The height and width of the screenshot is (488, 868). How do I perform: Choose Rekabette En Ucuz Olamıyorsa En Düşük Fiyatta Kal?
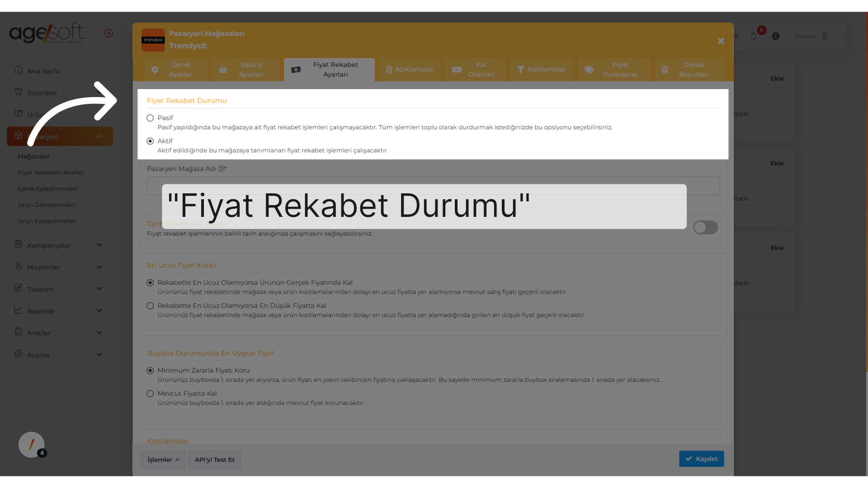click(x=150, y=306)
